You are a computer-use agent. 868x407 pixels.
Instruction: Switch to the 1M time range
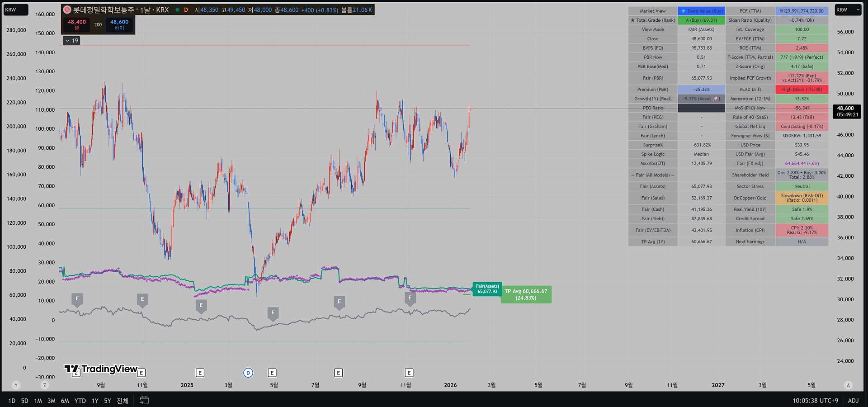click(38, 401)
